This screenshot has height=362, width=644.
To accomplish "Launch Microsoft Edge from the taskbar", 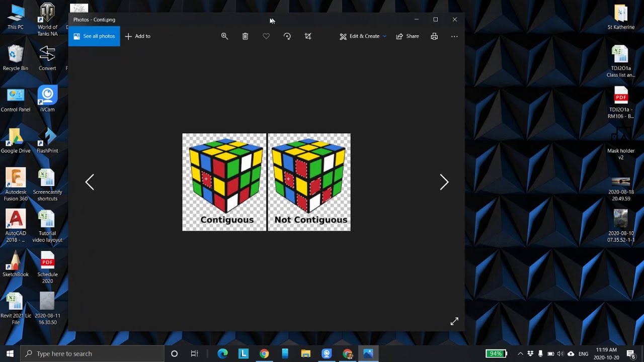I will [222, 353].
